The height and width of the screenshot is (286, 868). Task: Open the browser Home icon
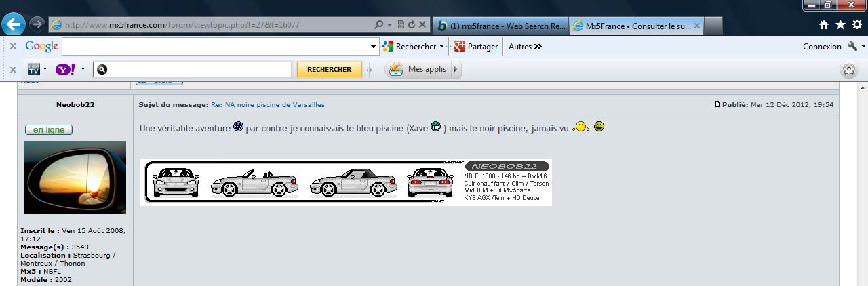[824, 24]
